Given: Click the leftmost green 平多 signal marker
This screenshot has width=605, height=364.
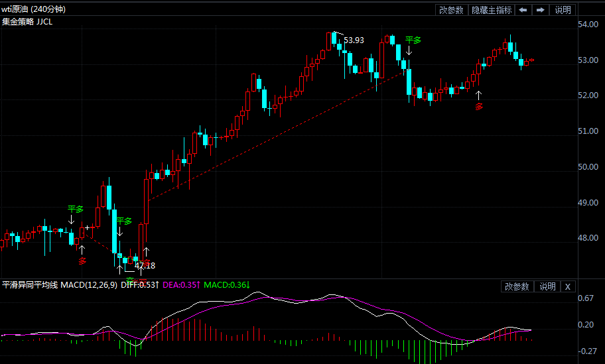Looking at the screenshot, I should [x=76, y=210].
